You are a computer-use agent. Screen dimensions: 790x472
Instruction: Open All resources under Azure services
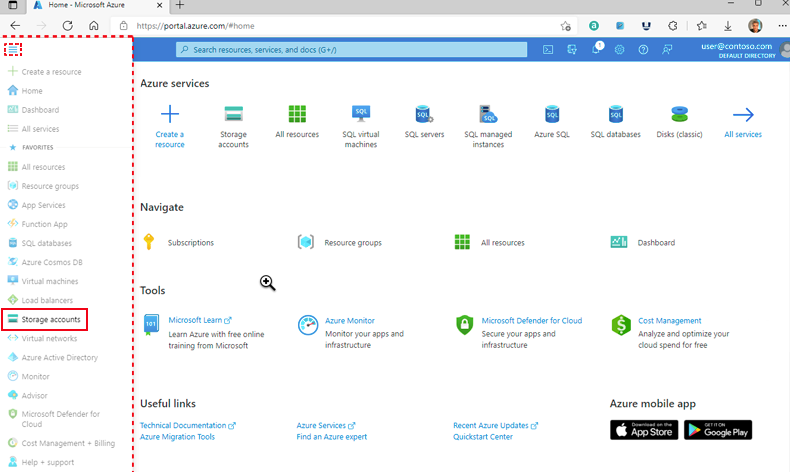tap(297, 121)
